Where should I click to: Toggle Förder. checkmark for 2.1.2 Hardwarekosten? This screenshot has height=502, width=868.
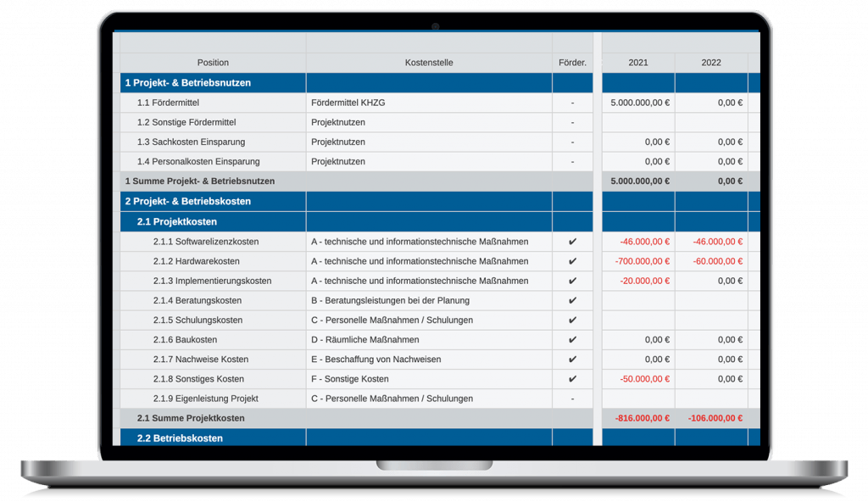coord(572,261)
